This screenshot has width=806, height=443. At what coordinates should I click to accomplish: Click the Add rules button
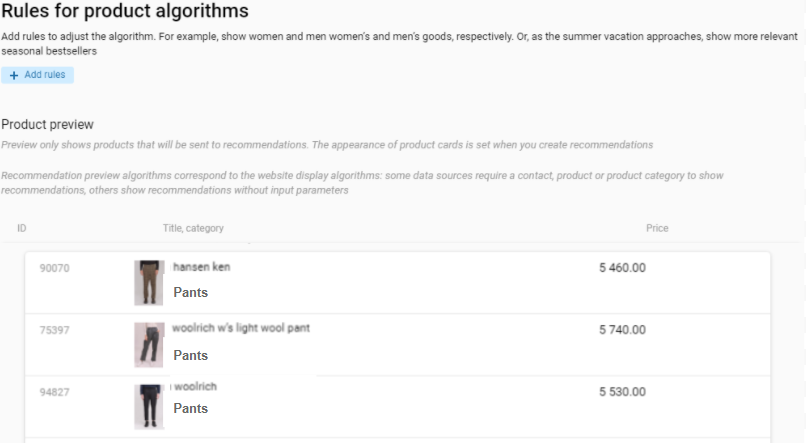click(38, 75)
